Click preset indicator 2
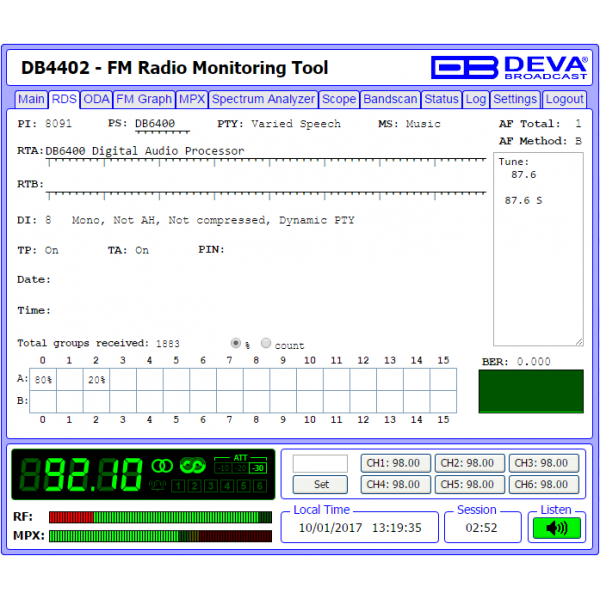This screenshot has width=600, height=600. tap(194, 486)
